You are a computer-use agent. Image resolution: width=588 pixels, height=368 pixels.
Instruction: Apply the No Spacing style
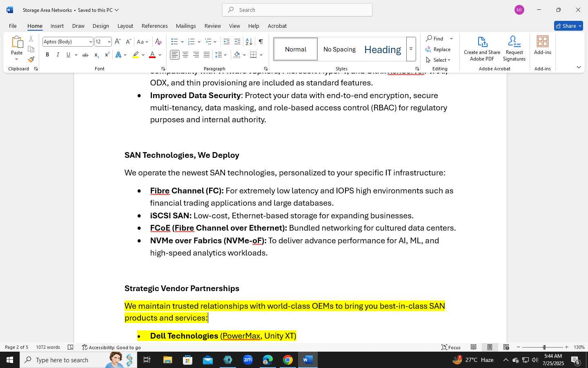coord(339,49)
